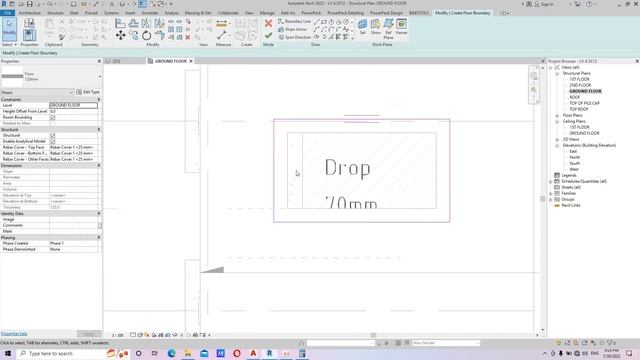Screen dimensions: 640x360
Task: Click Span Direction in Draw panel
Action: 294,37
